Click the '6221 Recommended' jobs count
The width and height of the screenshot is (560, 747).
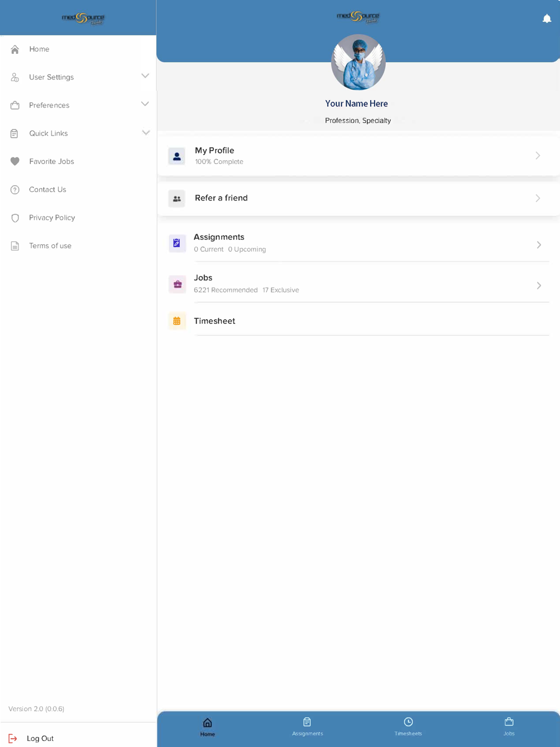click(x=226, y=290)
